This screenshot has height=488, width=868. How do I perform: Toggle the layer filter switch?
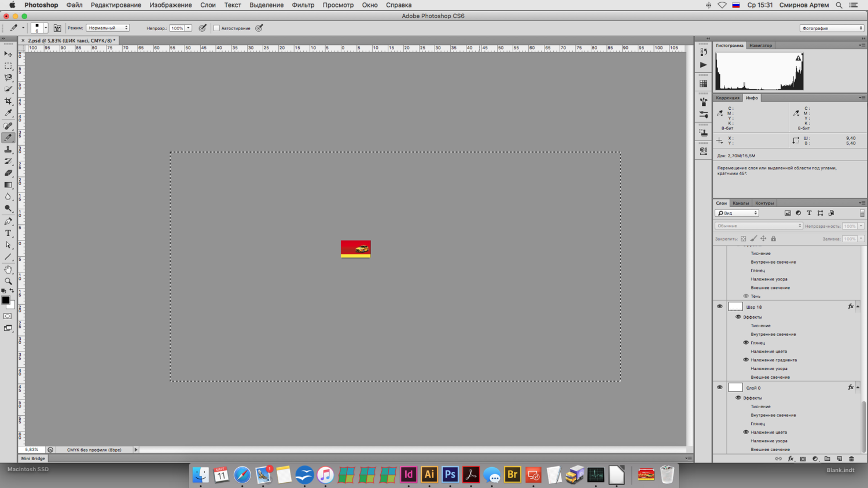[x=862, y=213]
